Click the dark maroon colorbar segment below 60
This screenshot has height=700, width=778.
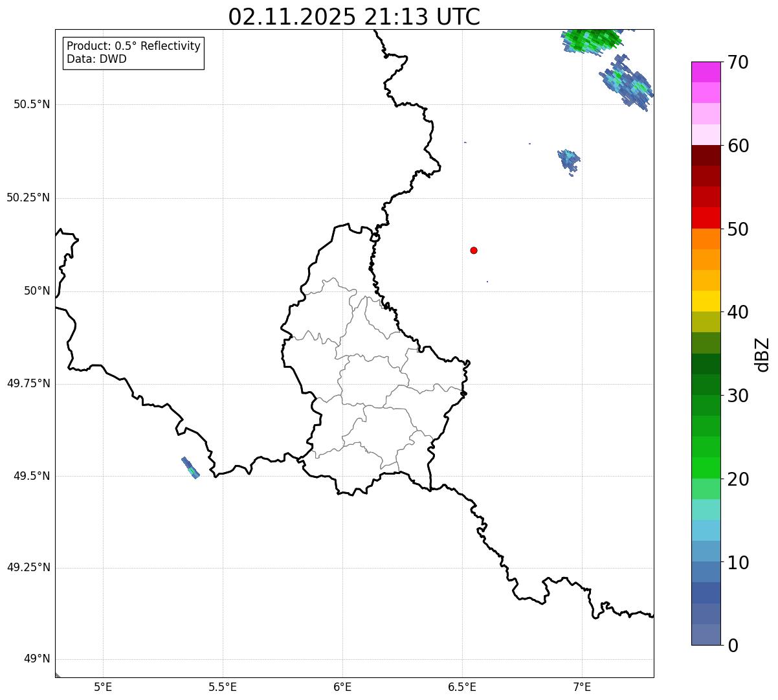click(x=706, y=155)
